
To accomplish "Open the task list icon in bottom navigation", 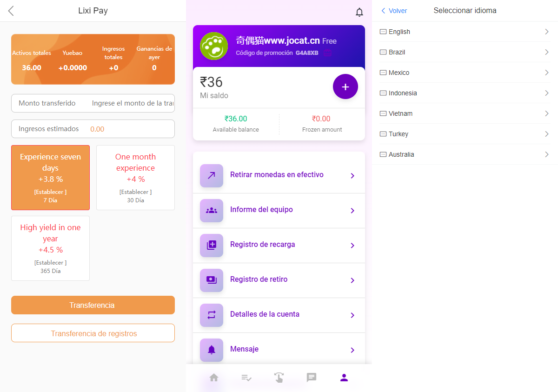I will (246, 378).
